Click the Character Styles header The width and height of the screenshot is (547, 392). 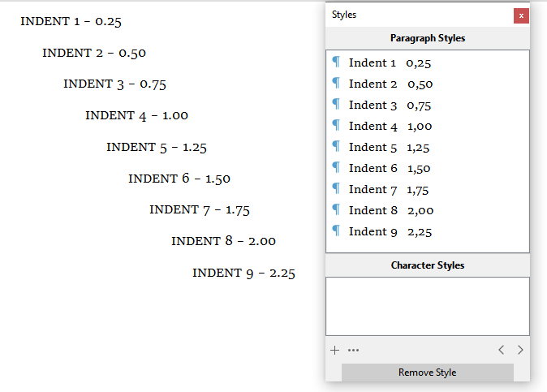click(427, 265)
